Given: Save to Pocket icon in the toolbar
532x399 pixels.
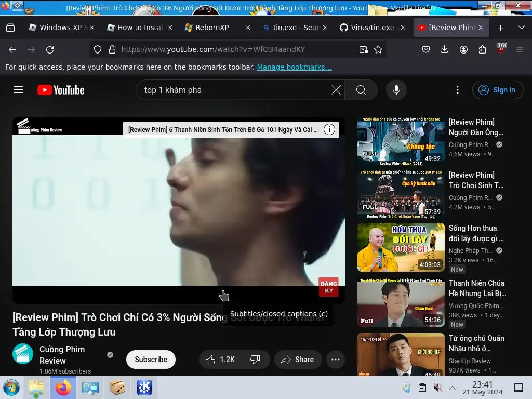Looking at the screenshot, I should click(x=426, y=49).
